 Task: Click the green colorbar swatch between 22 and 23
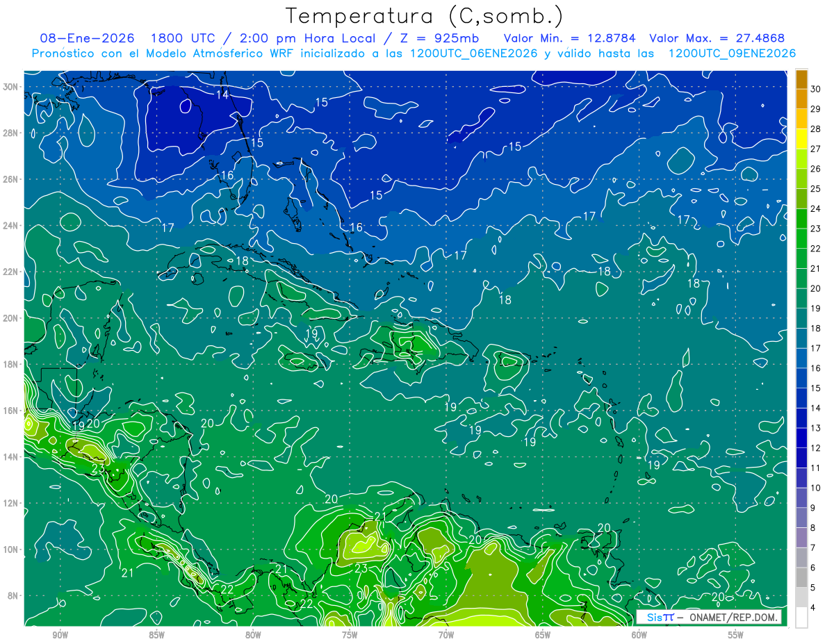click(x=801, y=239)
